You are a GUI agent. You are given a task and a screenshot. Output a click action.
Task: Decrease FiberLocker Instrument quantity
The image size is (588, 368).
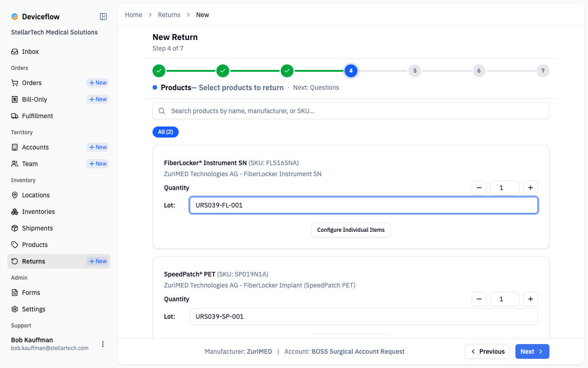coord(479,188)
